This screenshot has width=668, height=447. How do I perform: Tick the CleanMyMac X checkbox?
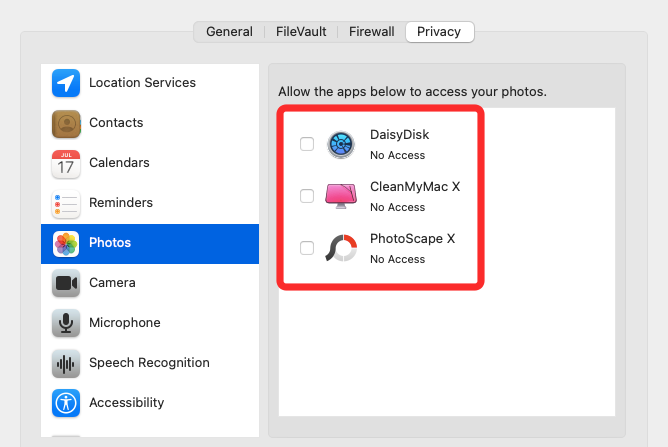(x=307, y=196)
